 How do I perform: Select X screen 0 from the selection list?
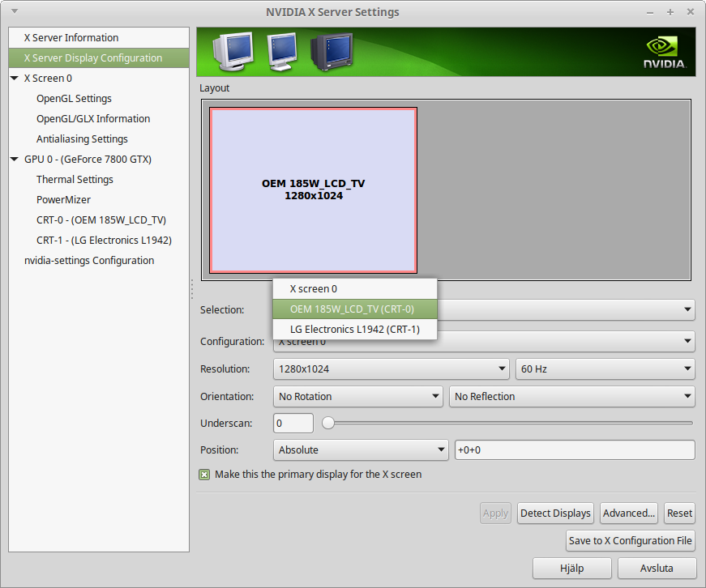pyautogui.click(x=354, y=288)
